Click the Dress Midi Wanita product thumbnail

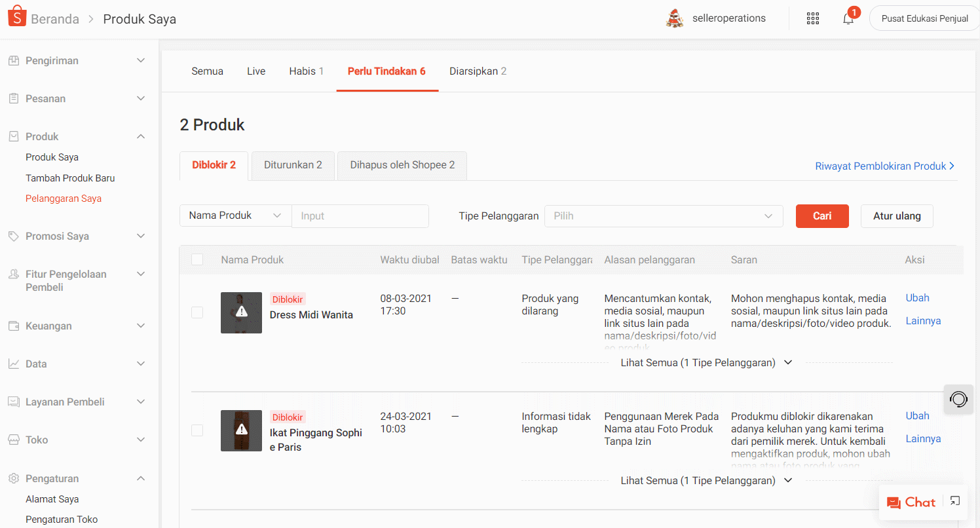[241, 312]
